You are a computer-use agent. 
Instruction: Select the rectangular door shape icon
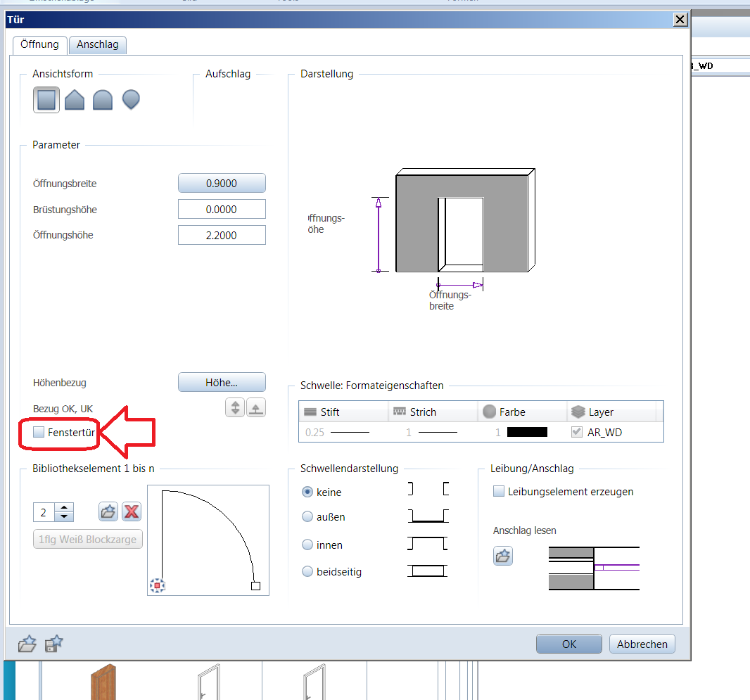(x=46, y=100)
